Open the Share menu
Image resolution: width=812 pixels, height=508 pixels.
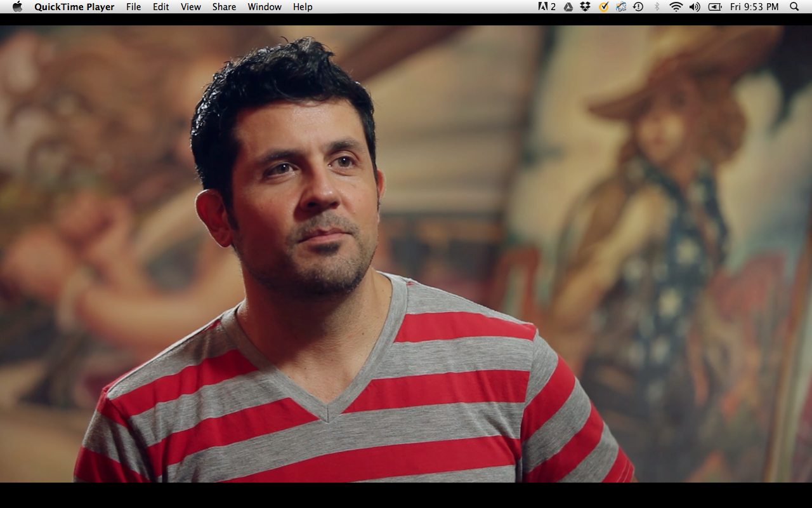coord(224,7)
